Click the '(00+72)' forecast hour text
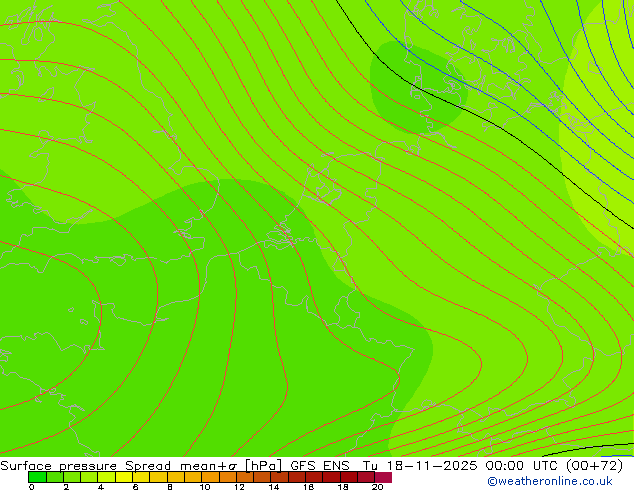Viewport: 634px width, 490px height. [594, 466]
